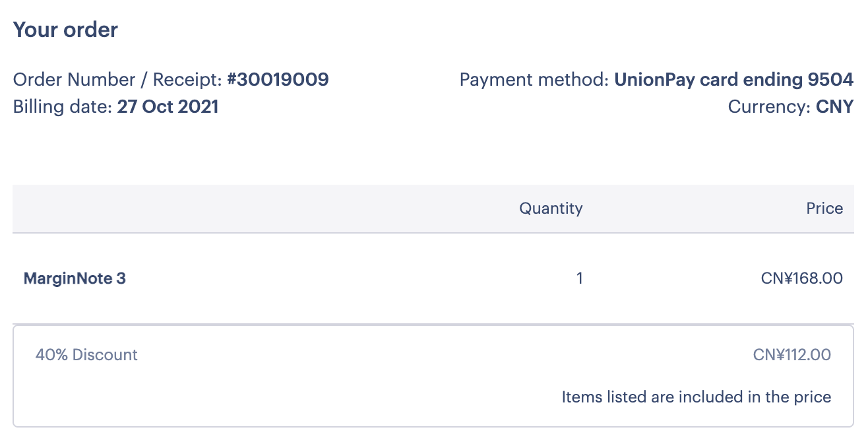Viewport: 868px width, 446px height.
Task: Click the MarginNote 3 item row
Action: click(x=433, y=278)
